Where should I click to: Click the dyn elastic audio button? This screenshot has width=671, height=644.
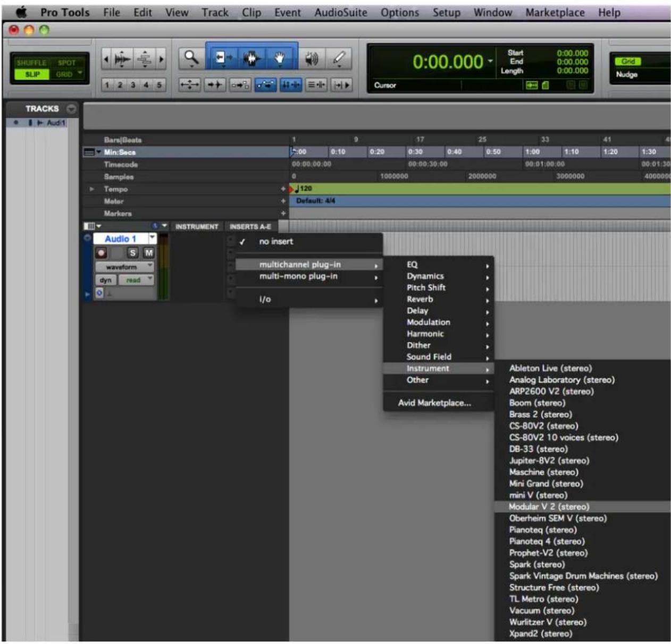pos(106,280)
